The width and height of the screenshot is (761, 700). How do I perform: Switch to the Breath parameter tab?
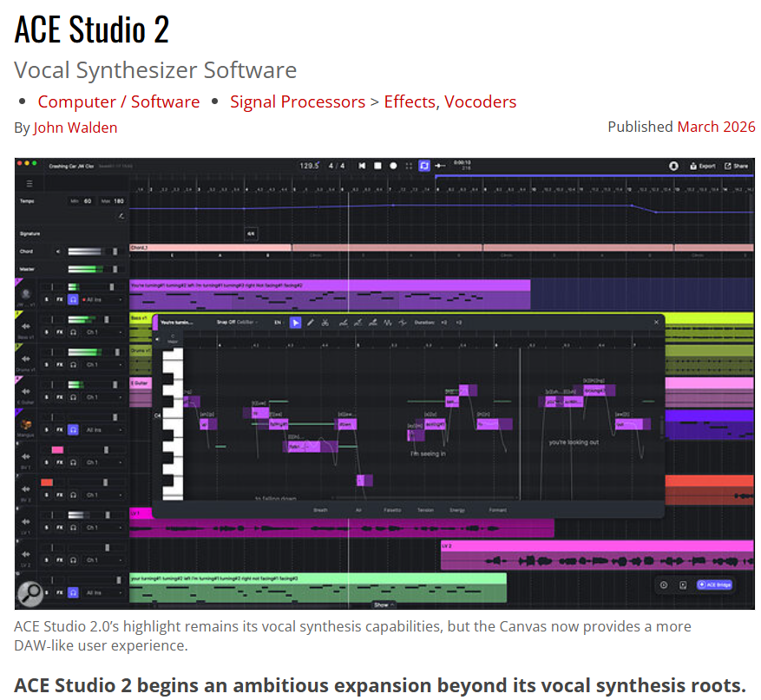click(x=320, y=510)
